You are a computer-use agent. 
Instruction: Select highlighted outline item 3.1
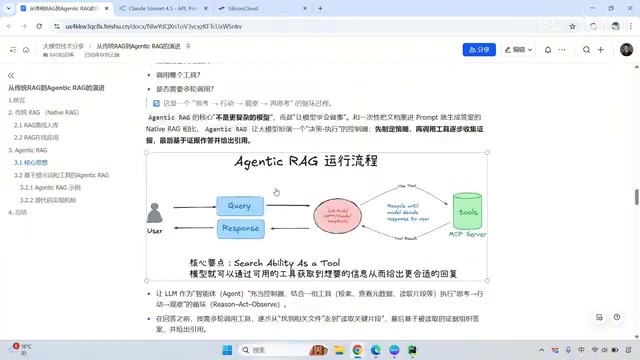[31, 162]
